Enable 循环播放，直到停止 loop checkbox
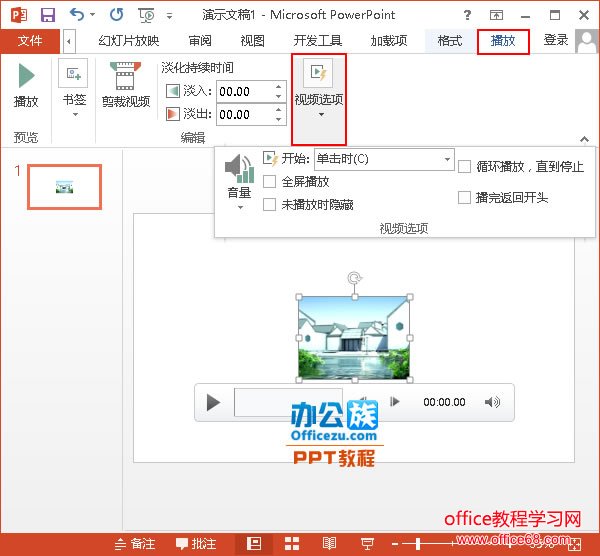The width and height of the screenshot is (600, 556). pyautogui.click(x=464, y=166)
